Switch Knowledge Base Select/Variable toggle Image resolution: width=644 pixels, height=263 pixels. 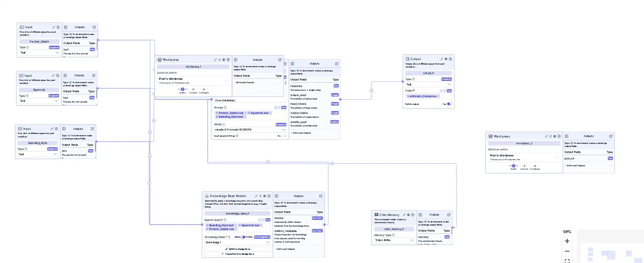coord(243,237)
